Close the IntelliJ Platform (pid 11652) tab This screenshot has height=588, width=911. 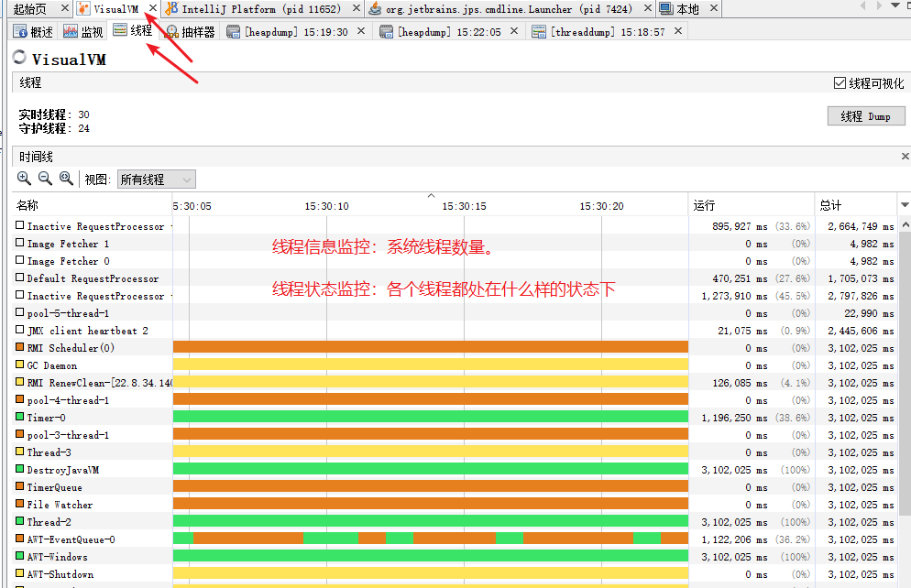tap(357, 8)
